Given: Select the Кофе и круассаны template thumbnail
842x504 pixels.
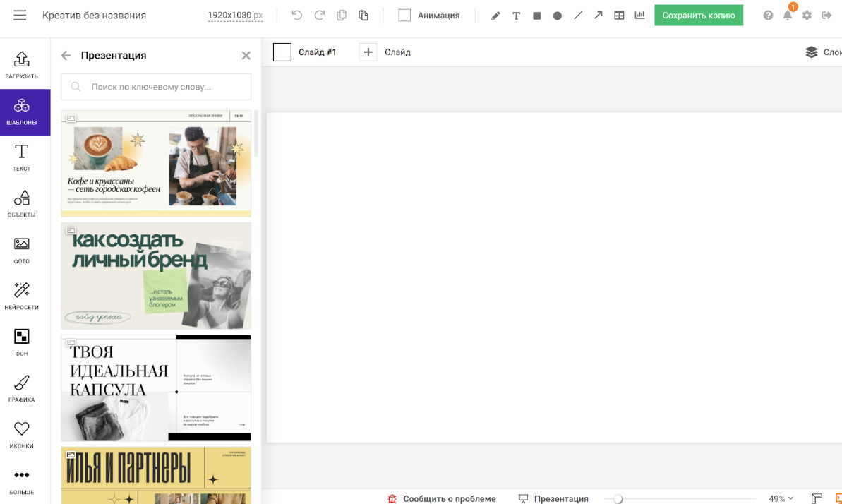Looking at the screenshot, I should pos(156,164).
